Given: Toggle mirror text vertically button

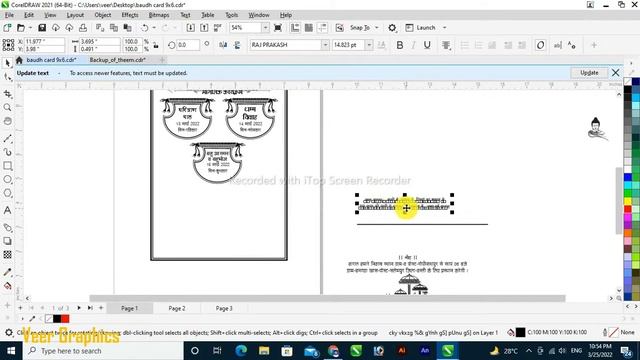Looking at the screenshot, I should 237,45.
